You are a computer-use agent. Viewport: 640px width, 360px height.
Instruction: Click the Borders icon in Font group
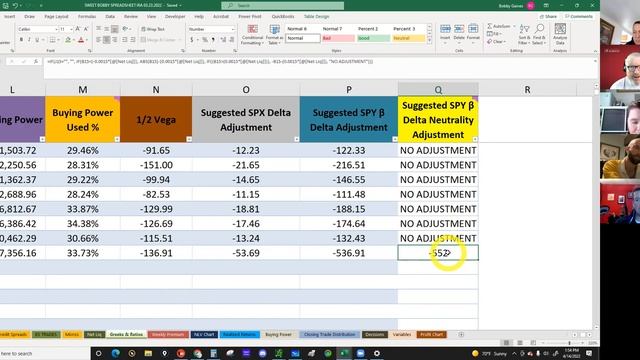[52, 40]
